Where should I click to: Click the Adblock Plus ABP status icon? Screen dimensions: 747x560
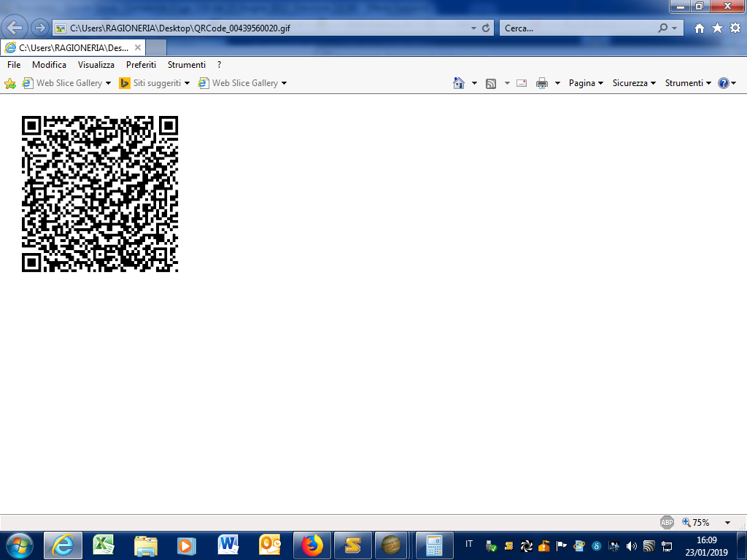[x=667, y=522]
